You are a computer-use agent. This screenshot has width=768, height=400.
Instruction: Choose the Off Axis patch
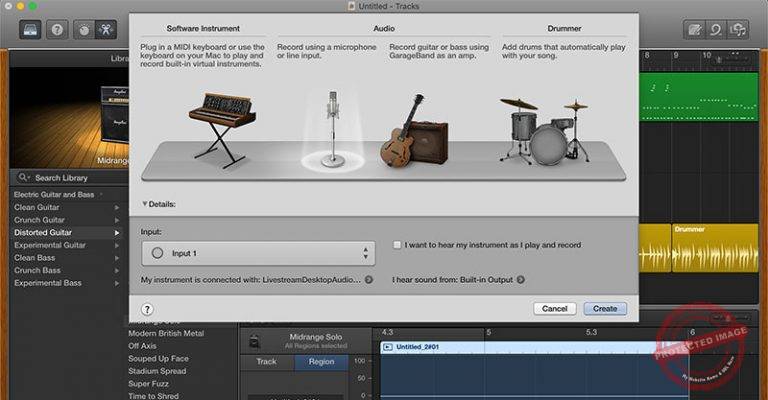coord(143,346)
